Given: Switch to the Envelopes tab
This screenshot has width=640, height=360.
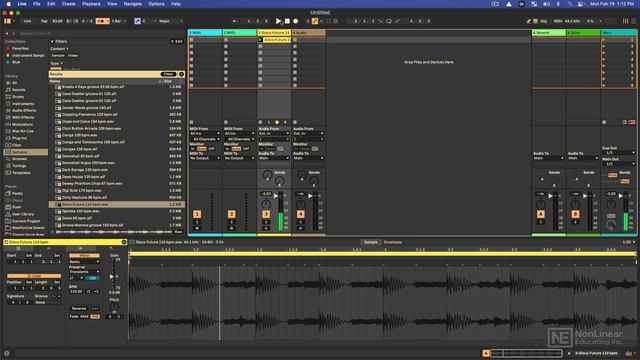Looking at the screenshot, I should (393, 242).
